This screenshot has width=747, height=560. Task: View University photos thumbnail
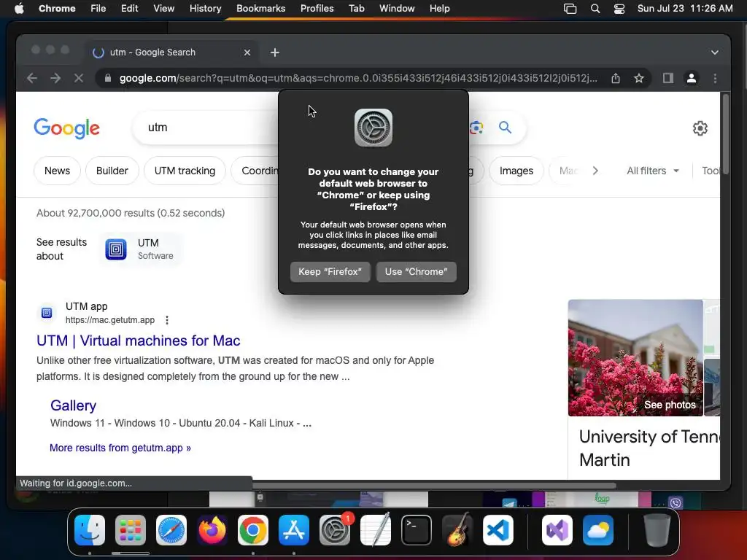(x=635, y=357)
